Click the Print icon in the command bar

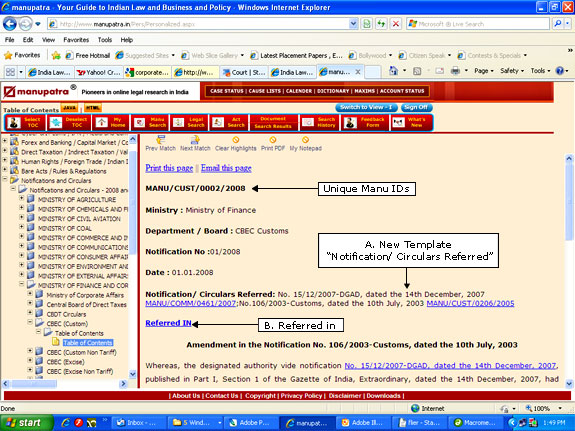click(x=455, y=71)
